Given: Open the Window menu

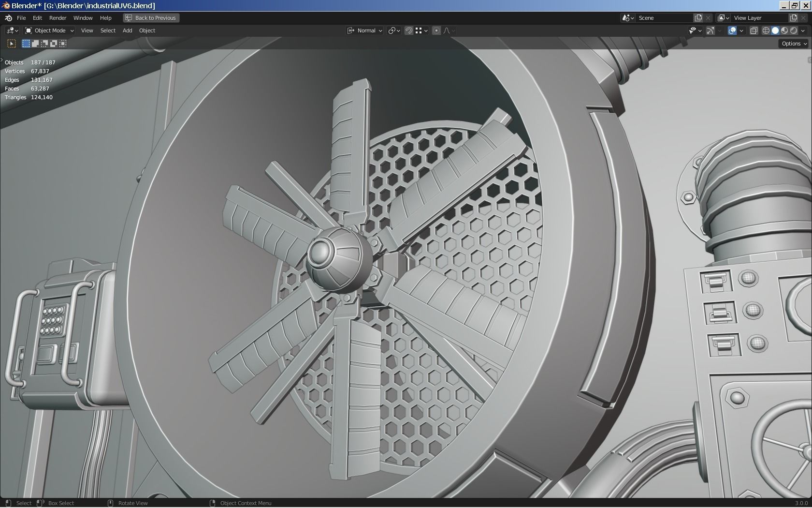Looking at the screenshot, I should [83, 18].
